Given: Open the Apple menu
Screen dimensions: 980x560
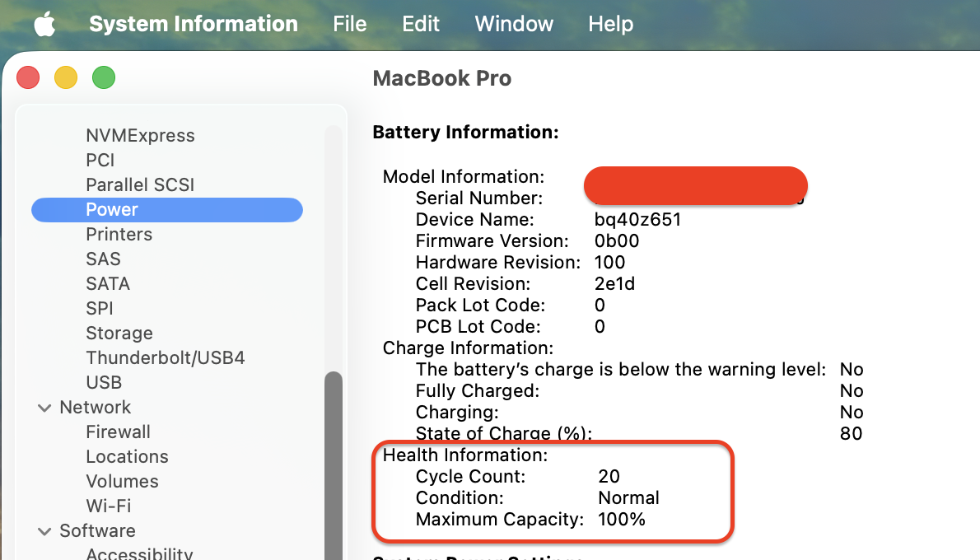Looking at the screenshot, I should coord(44,25).
